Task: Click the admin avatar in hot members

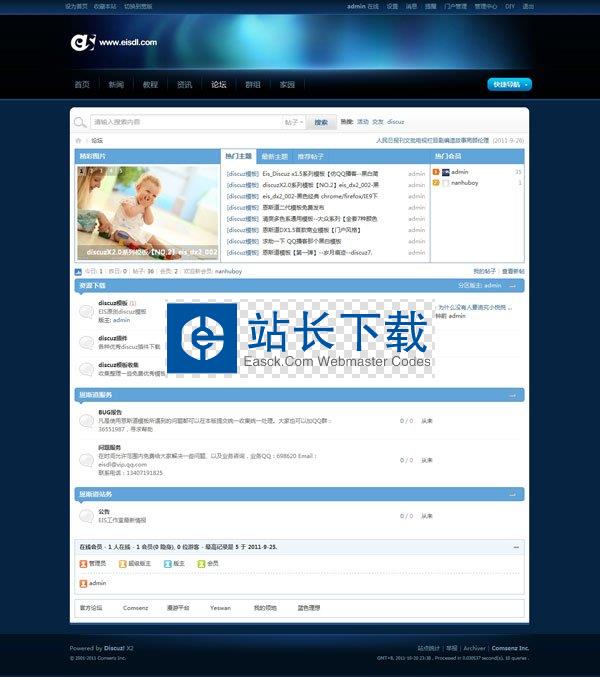Action: tap(446, 172)
